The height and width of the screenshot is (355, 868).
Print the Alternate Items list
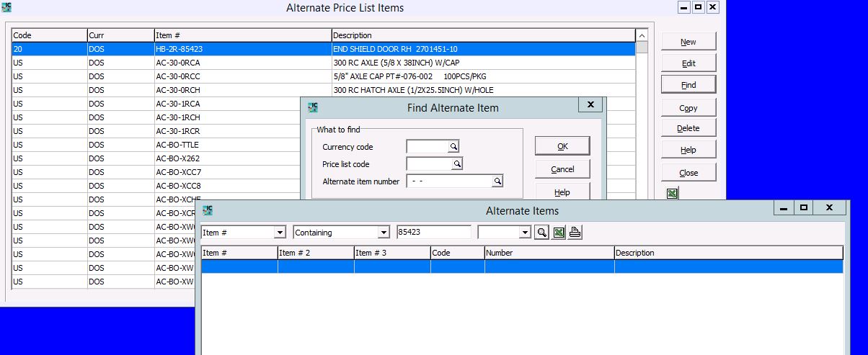pos(575,233)
